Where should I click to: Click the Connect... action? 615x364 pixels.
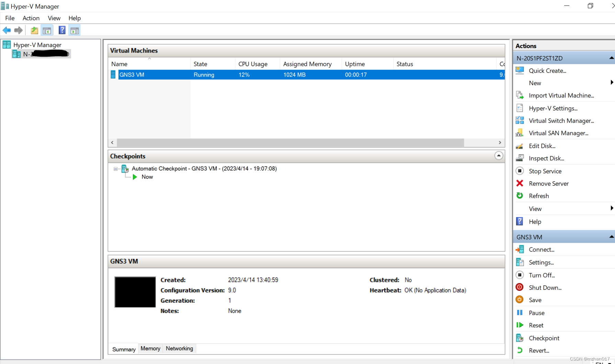click(542, 250)
